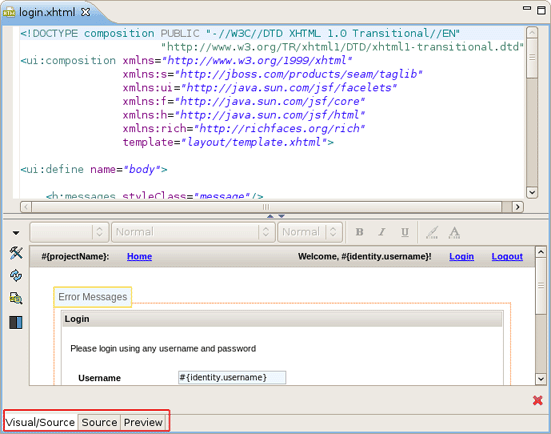
Task: Click the source vertical scrollbar thumb
Action: point(532,58)
